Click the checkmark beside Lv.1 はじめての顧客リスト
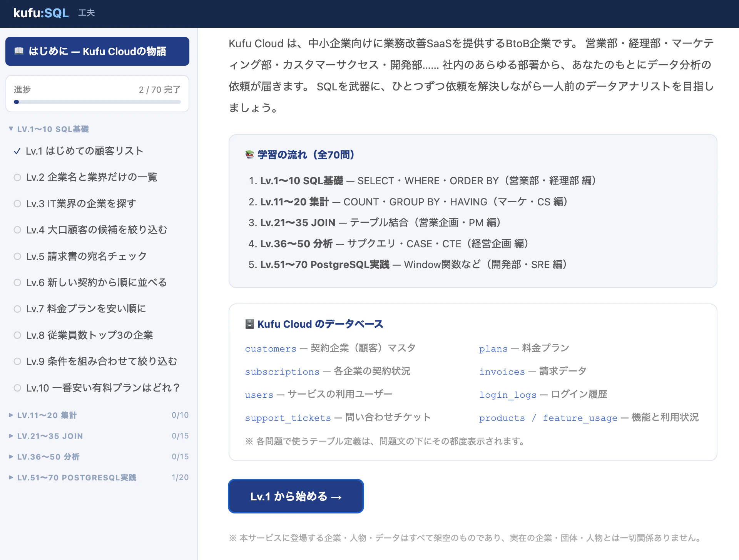This screenshot has height=560, width=739. click(17, 151)
